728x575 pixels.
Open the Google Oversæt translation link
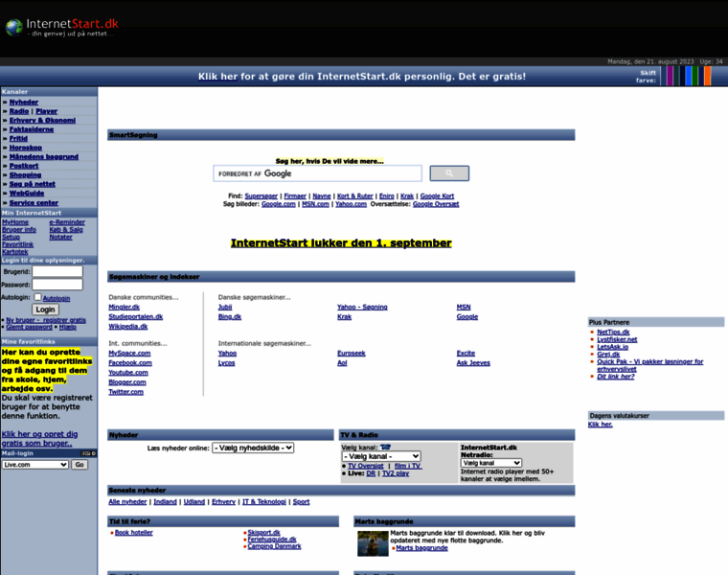436,204
